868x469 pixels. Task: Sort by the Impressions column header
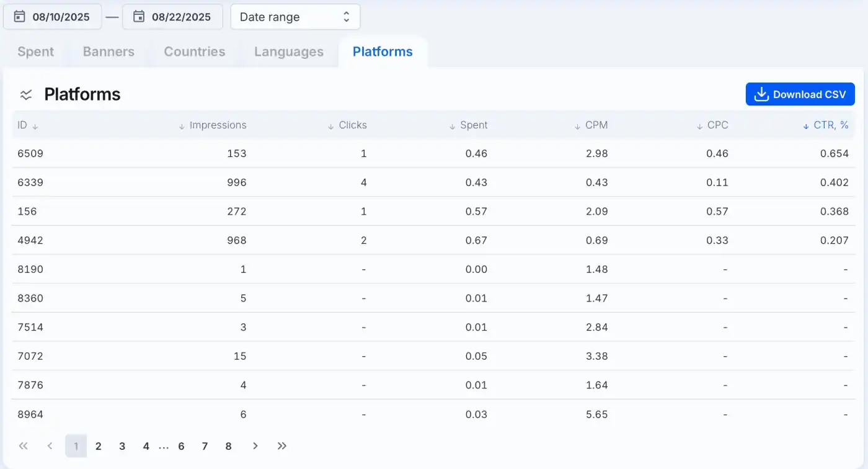212,125
